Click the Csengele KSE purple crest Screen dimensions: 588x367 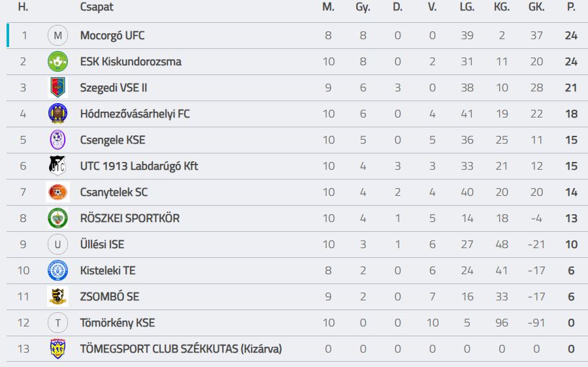(x=57, y=140)
